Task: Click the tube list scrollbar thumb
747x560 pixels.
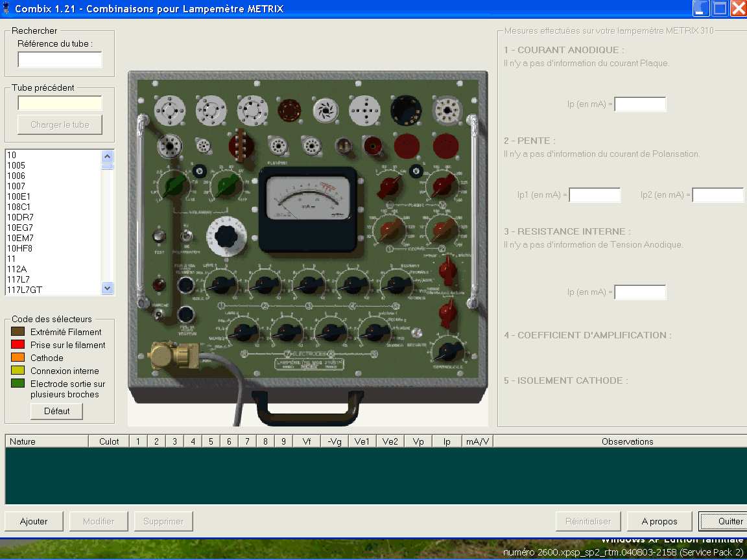Action: click(x=108, y=166)
